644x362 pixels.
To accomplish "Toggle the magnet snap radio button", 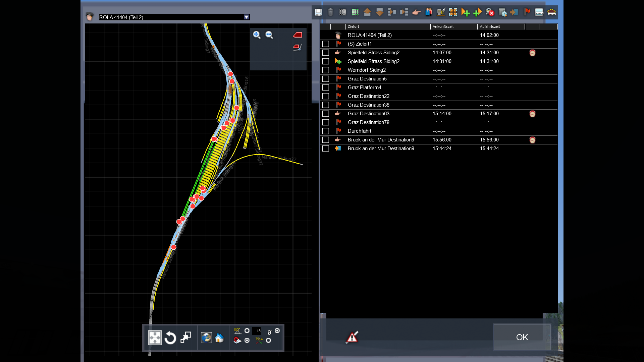I will tap(247, 341).
